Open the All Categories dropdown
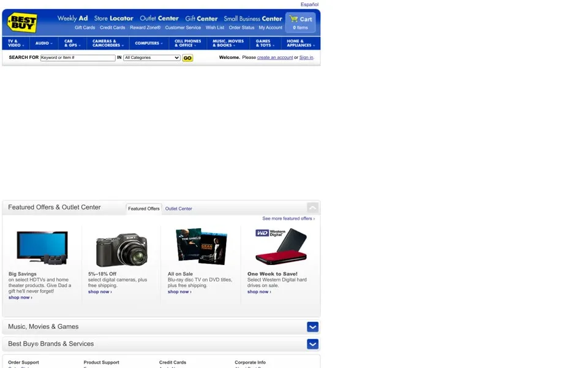This screenshot has width=588, height=368. [152, 58]
